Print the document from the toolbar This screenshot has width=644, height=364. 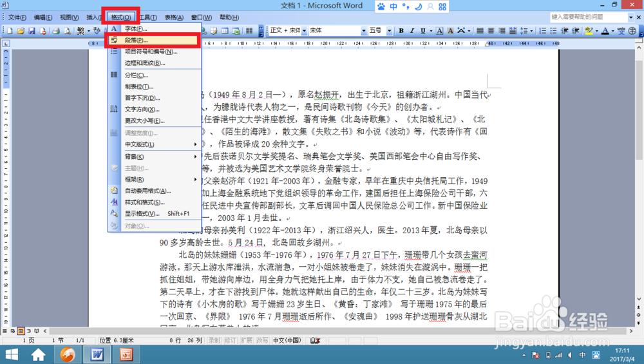(56, 31)
